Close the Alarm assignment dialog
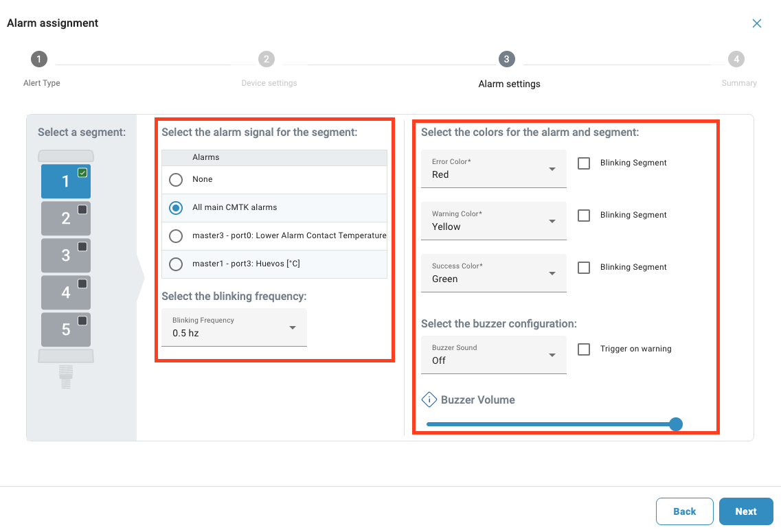This screenshot has height=532, width=781. click(756, 23)
